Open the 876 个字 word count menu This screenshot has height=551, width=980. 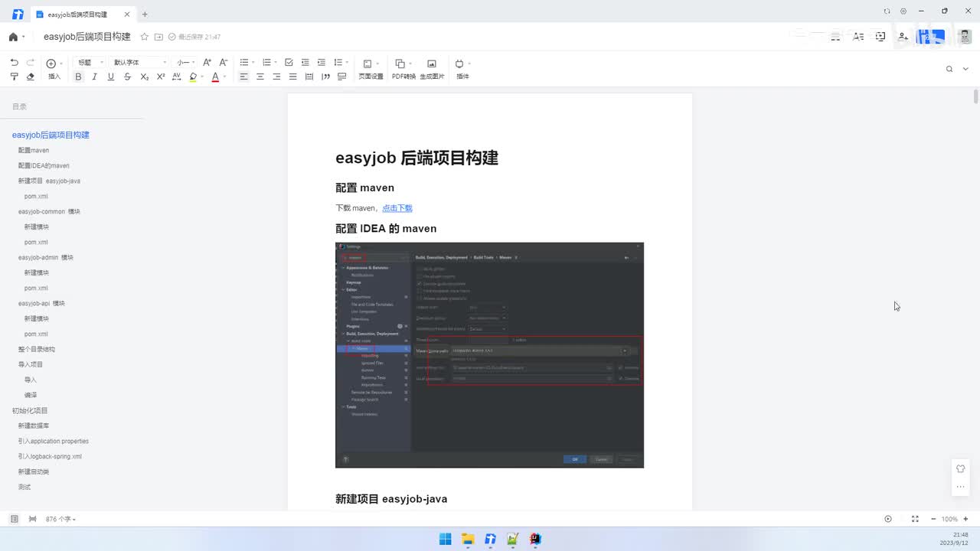click(60, 519)
